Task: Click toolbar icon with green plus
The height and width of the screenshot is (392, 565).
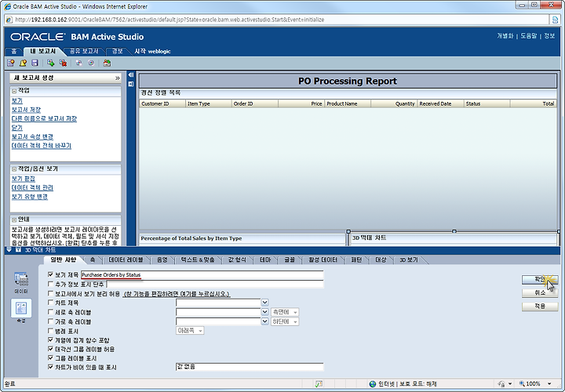Action: tap(51, 63)
